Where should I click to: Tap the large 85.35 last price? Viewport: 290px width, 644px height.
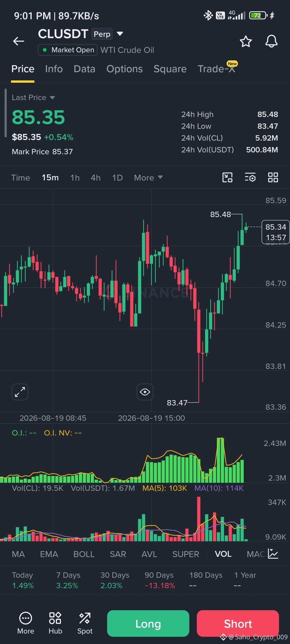tap(38, 118)
